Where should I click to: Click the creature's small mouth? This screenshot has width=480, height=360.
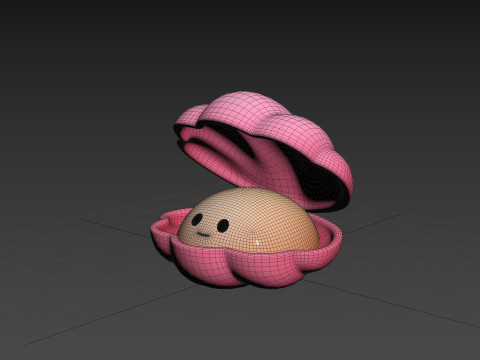click(203, 235)
